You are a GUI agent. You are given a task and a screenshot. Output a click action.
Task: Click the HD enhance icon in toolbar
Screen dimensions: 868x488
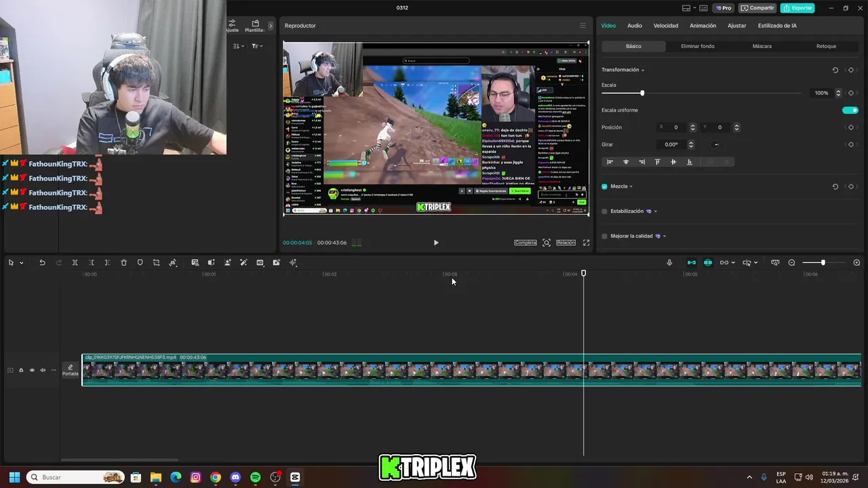pyautogui.click(x=260, y=262)
